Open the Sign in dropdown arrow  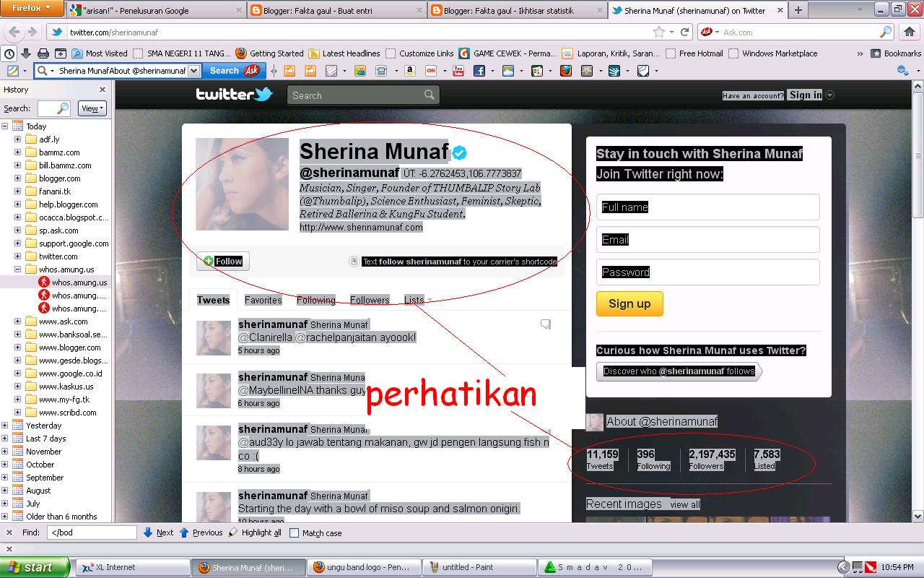point(830,95)
